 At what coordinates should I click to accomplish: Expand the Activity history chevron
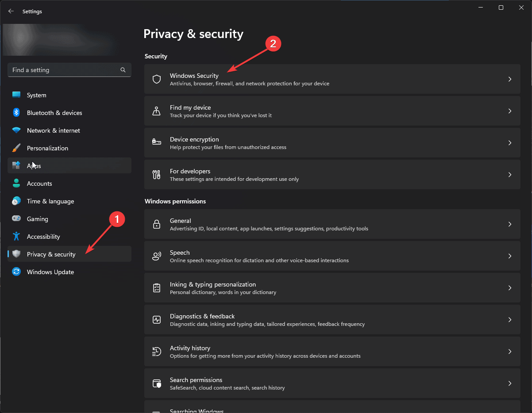[x=509, y=351]
